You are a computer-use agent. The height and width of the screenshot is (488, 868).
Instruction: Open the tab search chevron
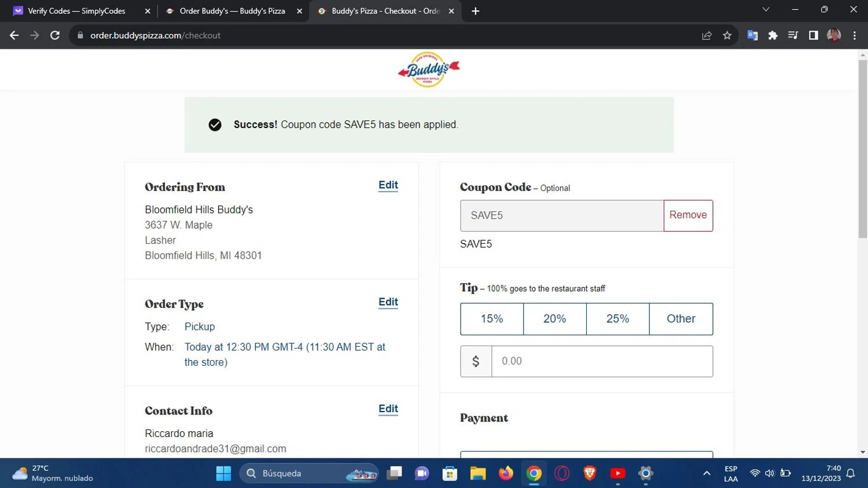point(766,10)
